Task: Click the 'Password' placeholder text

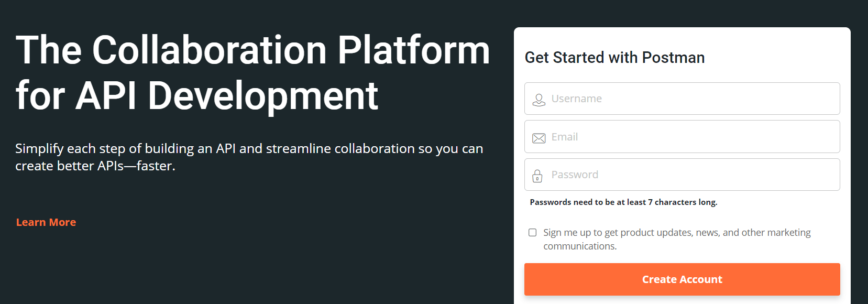Action: coord(575,175)
